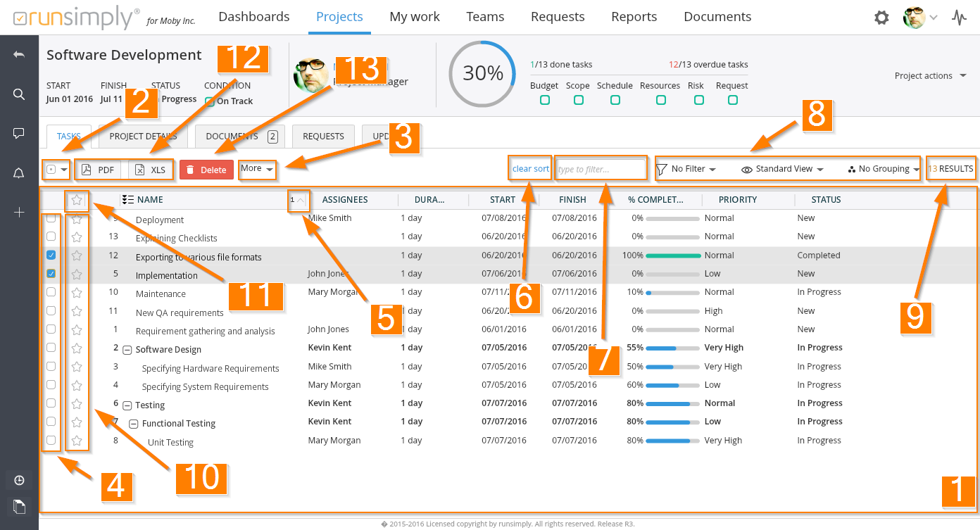Open the comments speech bubble icon
The image size is (980, 530).
pos(19,133)
